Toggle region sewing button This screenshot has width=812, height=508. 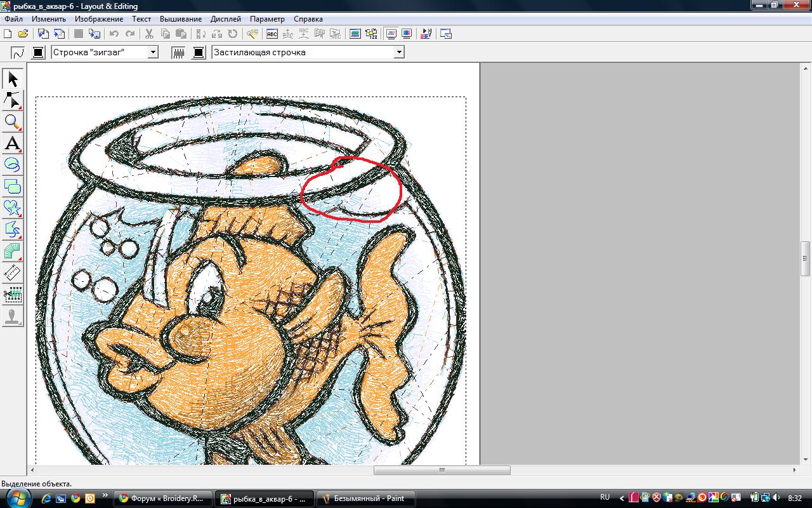178,53
